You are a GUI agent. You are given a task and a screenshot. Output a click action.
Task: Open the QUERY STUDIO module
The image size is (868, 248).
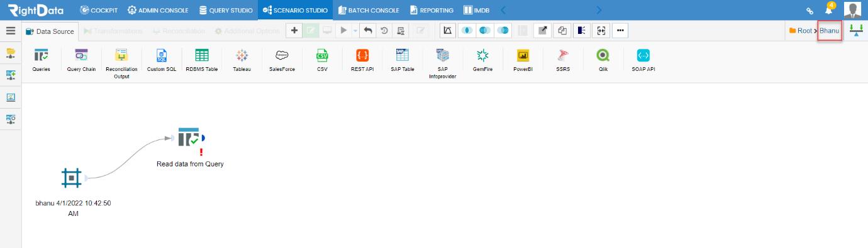tap(226, 10)
